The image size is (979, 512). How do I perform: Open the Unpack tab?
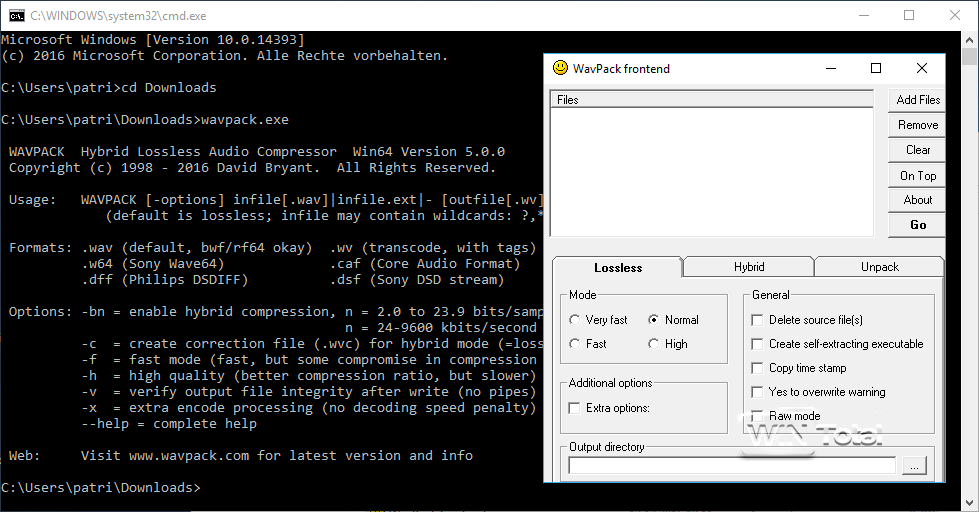point(879,267)
